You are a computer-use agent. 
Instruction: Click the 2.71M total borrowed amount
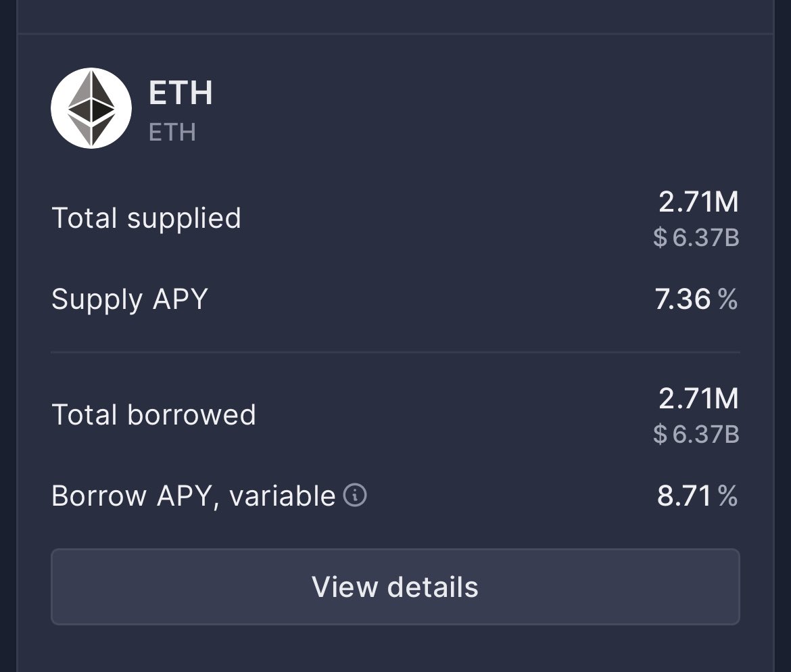[x=698, y=398]
